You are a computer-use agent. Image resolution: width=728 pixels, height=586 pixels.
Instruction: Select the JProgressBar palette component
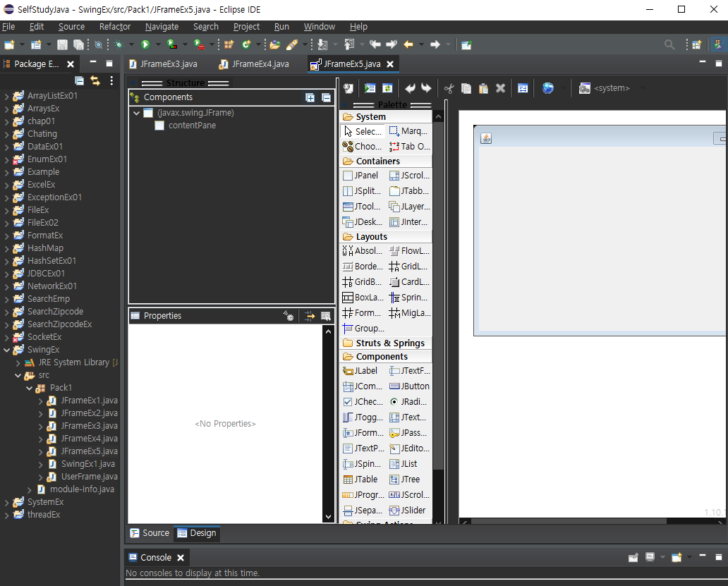[x=363, y=494]
